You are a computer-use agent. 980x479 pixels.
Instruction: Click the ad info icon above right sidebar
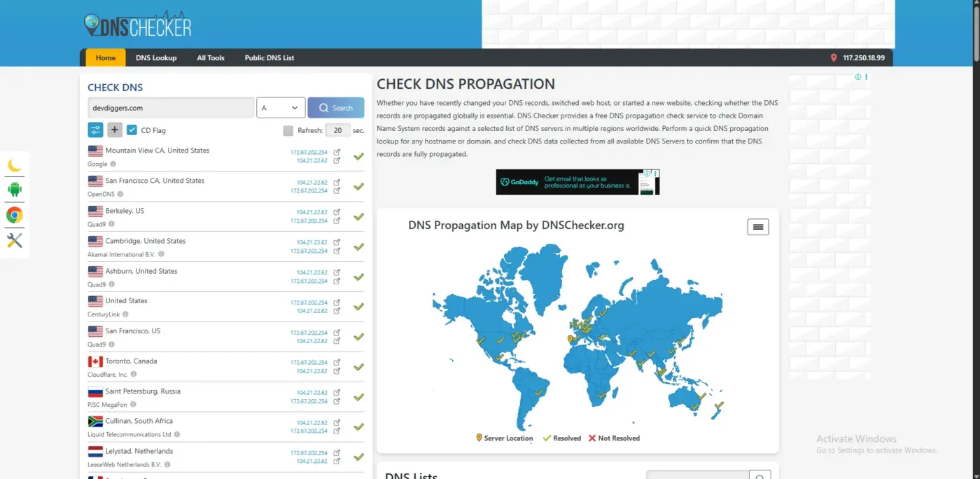click(858, 77)
